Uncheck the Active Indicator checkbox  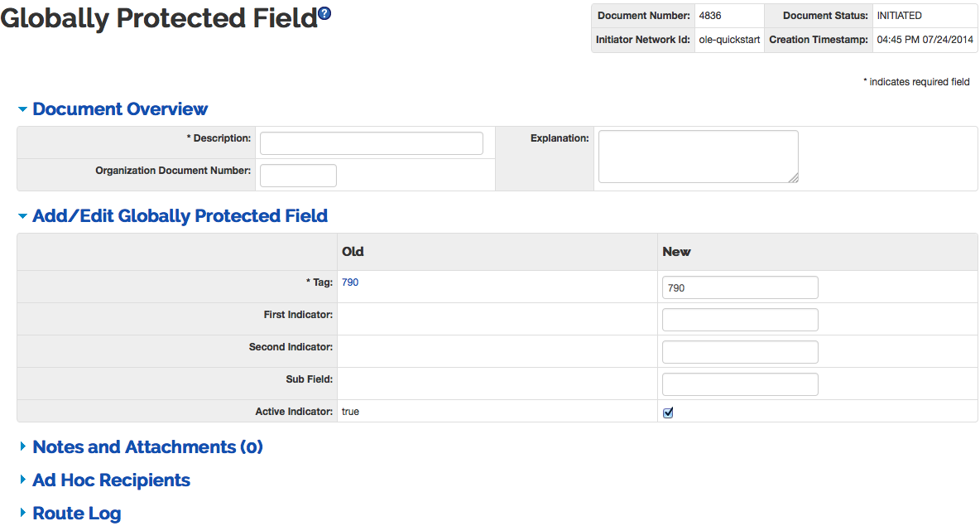tap(668, 413)
